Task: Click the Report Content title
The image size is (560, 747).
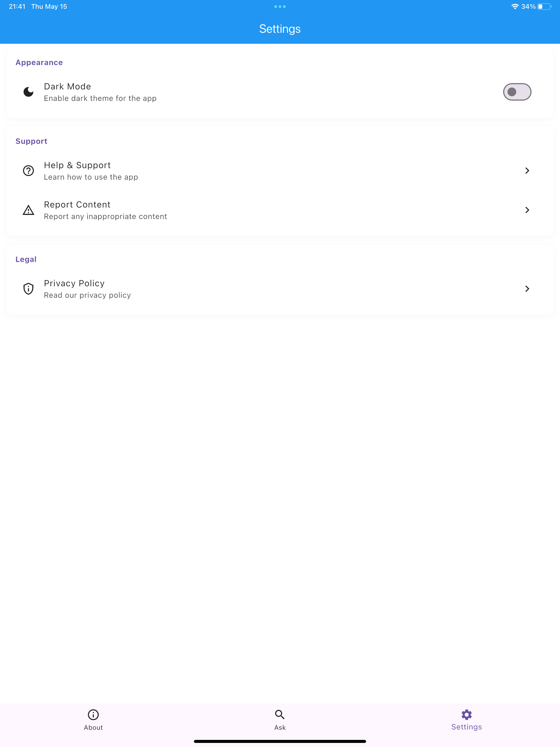Action: click(x=77, y=205)
